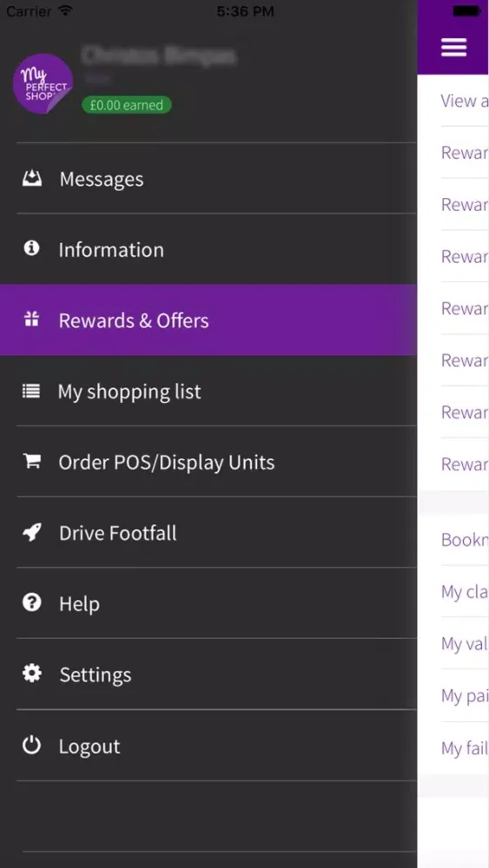This screenshot has height=868, width=489.
Task: Open Settings menu item
Action: 208,674
